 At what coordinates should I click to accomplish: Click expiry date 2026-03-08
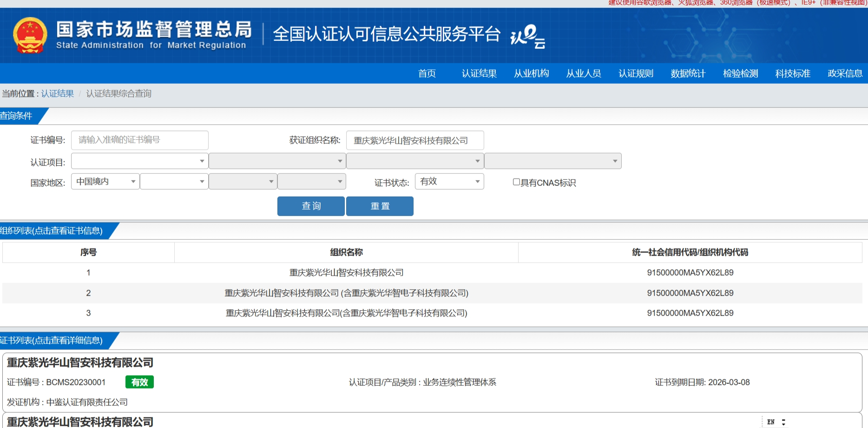(729, 382)
